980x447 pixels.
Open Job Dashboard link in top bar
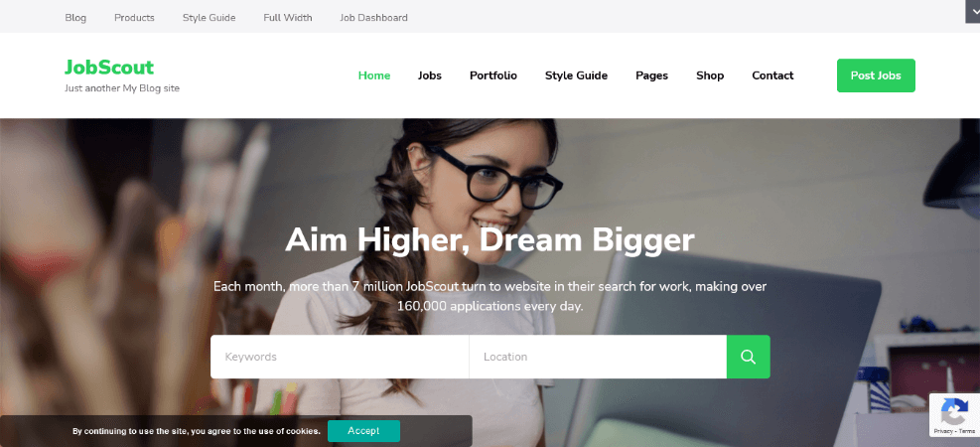(373, 18)
